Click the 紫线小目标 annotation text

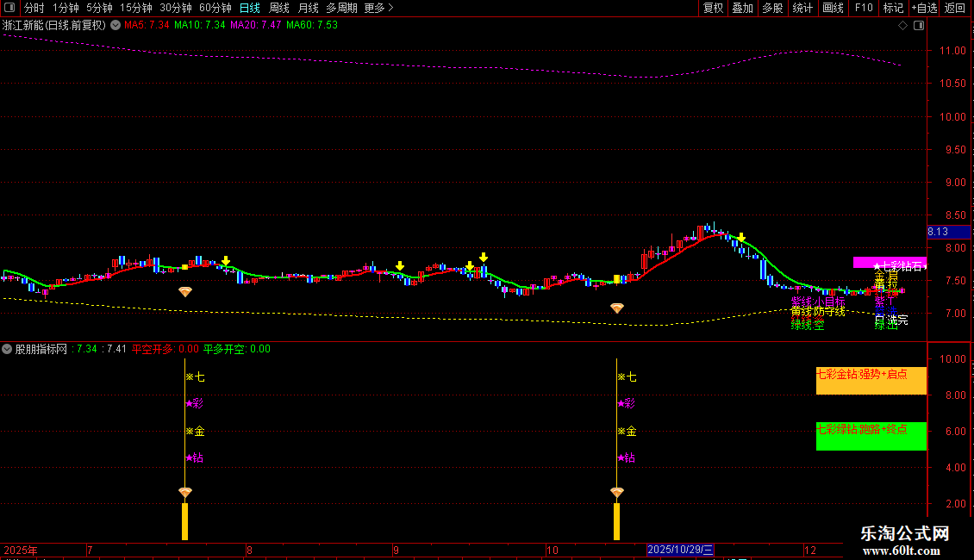[817, 302]
